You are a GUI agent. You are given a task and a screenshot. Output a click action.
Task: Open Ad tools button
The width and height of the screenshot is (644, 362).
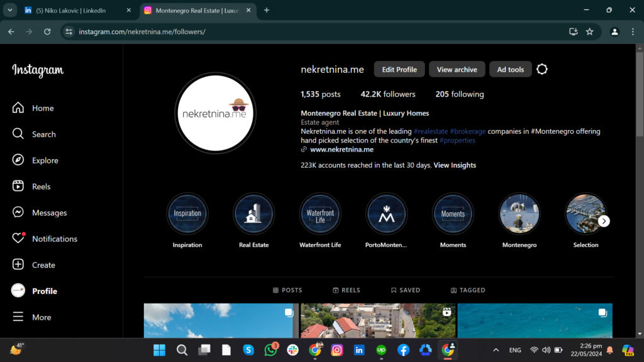[510, 69]
